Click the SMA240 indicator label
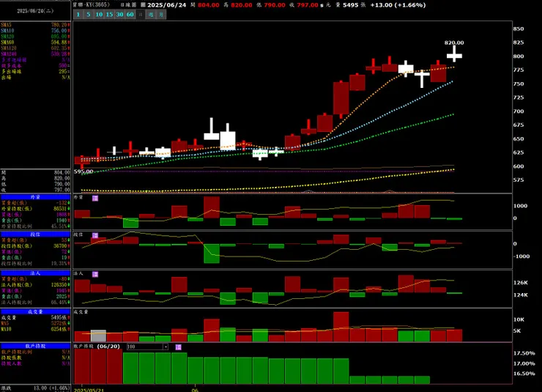Viewport: 542px width, 392px height. coord(9,54)
